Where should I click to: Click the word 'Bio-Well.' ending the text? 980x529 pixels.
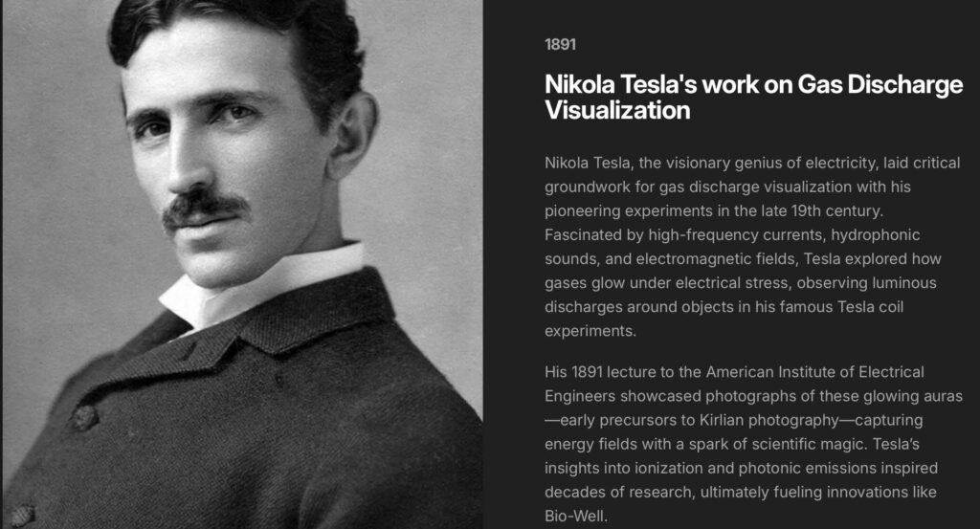[575, 517]
